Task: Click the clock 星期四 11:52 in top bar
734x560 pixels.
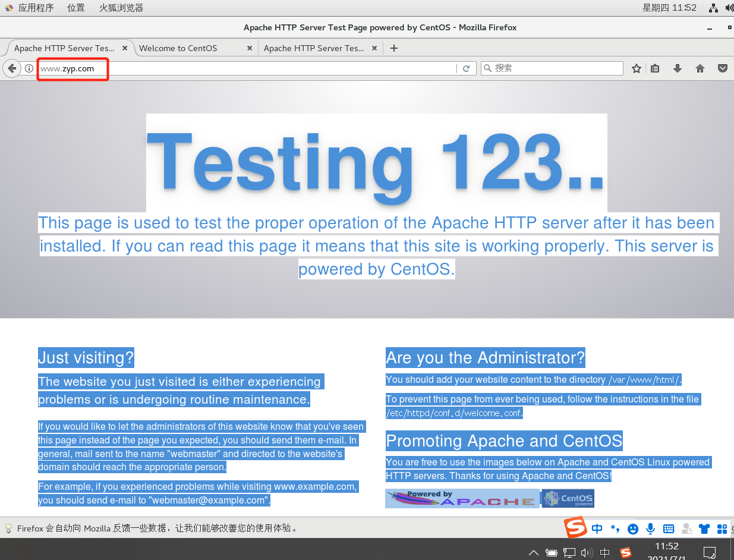Action: click(669, 8)
